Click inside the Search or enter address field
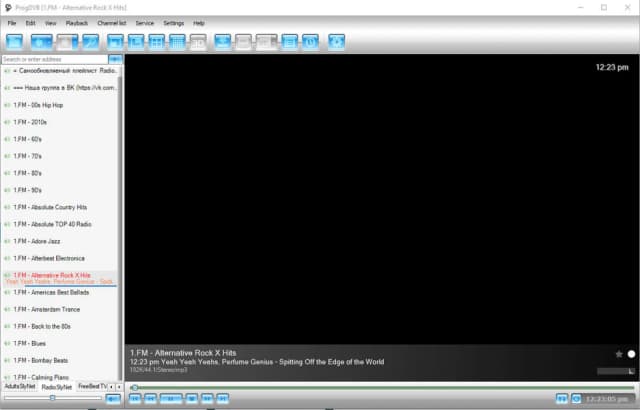 point(55,60)
